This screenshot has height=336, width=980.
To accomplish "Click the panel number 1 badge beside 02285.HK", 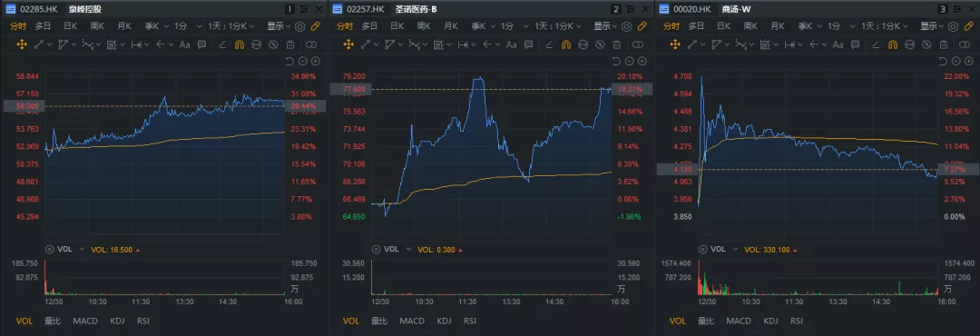I will tap(289, 9).
